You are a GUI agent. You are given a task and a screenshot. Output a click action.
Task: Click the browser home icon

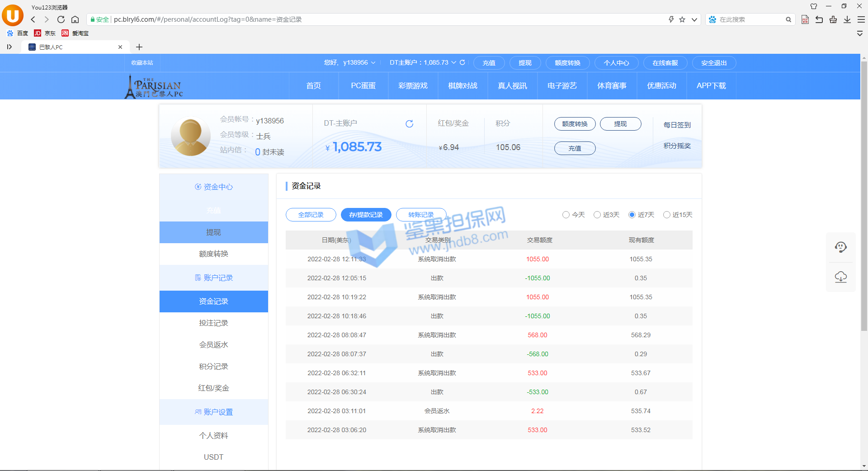tap(75, 19)
